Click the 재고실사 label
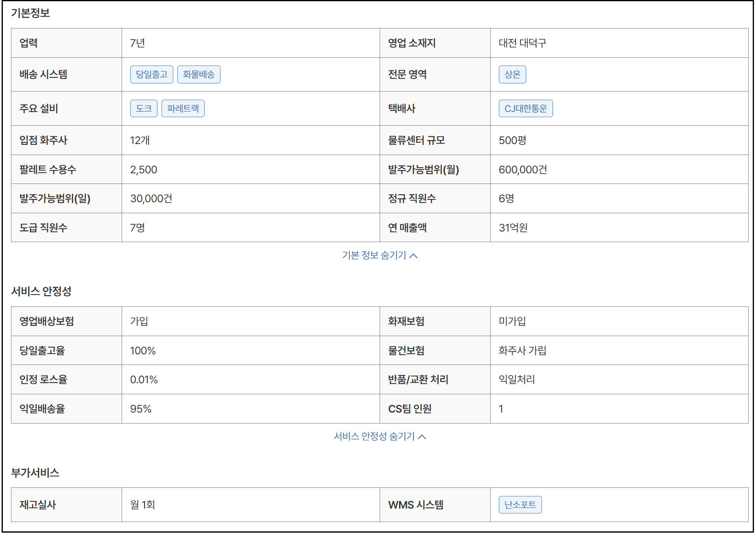Image resolution: width=756 pixels, height=533 pixels. 37,505
